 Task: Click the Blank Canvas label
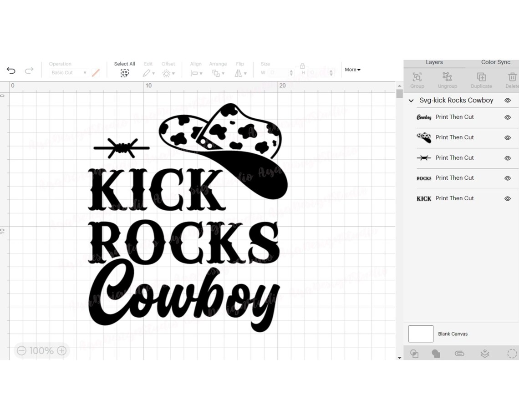[453, 334]
